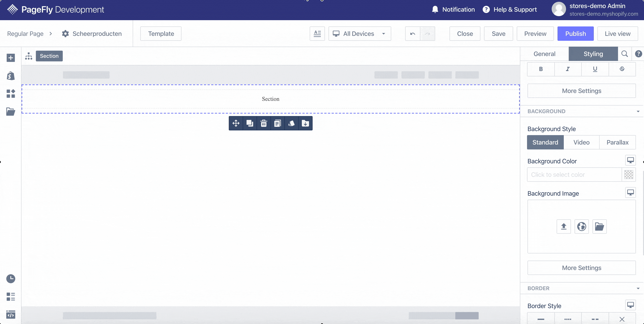
Task: Select the Video background style
Action: point(581,142)
